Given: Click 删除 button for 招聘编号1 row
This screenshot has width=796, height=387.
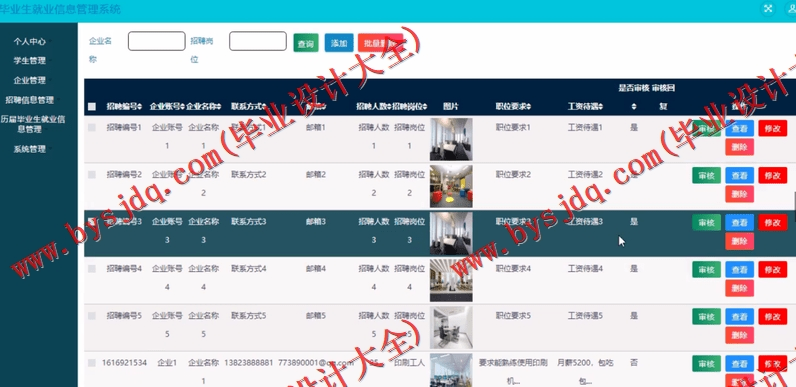Looking at the screenshot, I should [x=739, y=147].
